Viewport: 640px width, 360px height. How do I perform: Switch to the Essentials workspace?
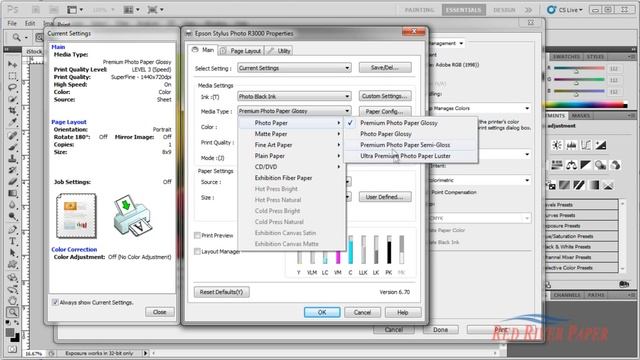(463, 10)
